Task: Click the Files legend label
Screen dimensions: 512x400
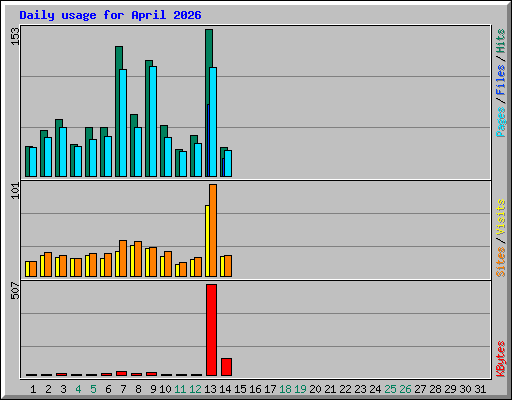Action: click(x=501, y=80)
